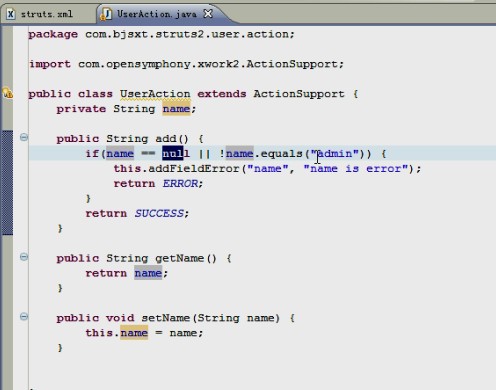Click the SUCCESS constant in return statement

tap(159, 213)
